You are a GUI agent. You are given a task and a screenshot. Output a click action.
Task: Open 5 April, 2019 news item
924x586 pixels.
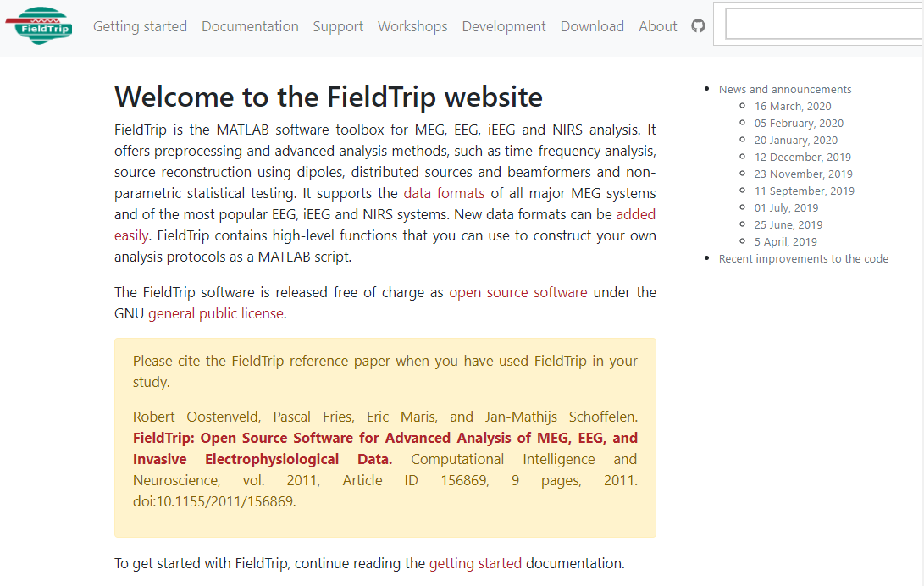click(x=786, y=241)
